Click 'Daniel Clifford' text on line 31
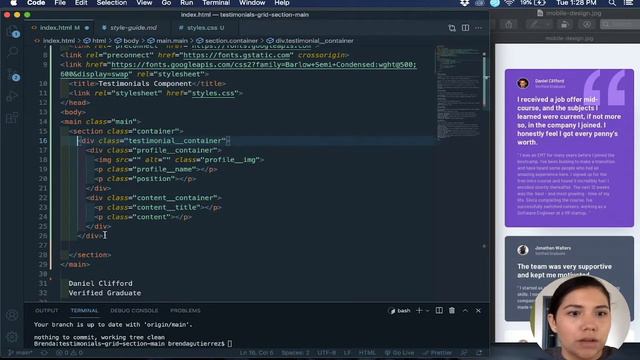The width and height of the screenshot is (640, 360). [x=100, y=283]
